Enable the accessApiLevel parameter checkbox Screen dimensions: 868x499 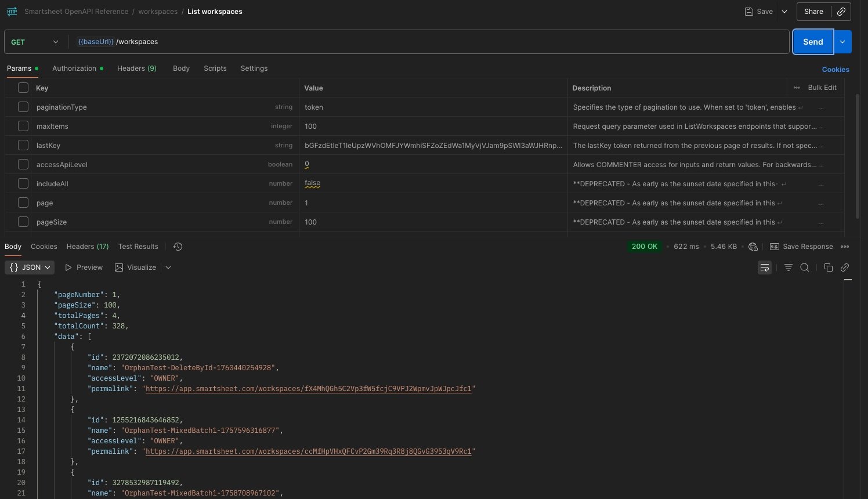[23, 164]
